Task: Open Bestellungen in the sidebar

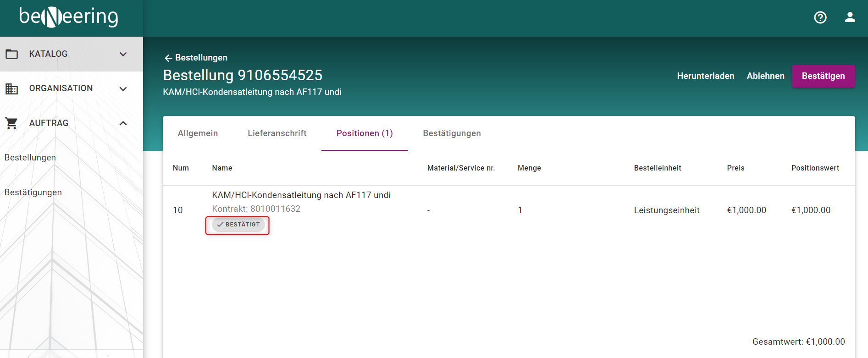Action: click(x=30, y=158)
